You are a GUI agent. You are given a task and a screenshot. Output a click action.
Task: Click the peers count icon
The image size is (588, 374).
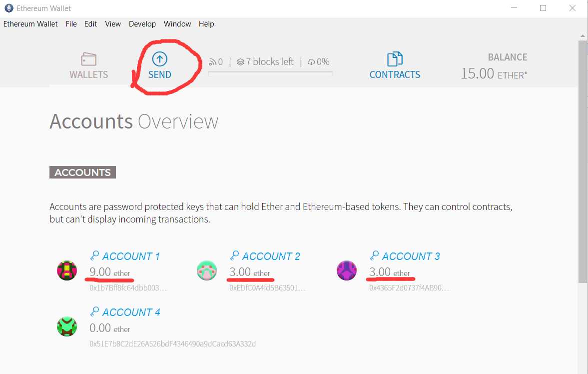tap(213, 62)
